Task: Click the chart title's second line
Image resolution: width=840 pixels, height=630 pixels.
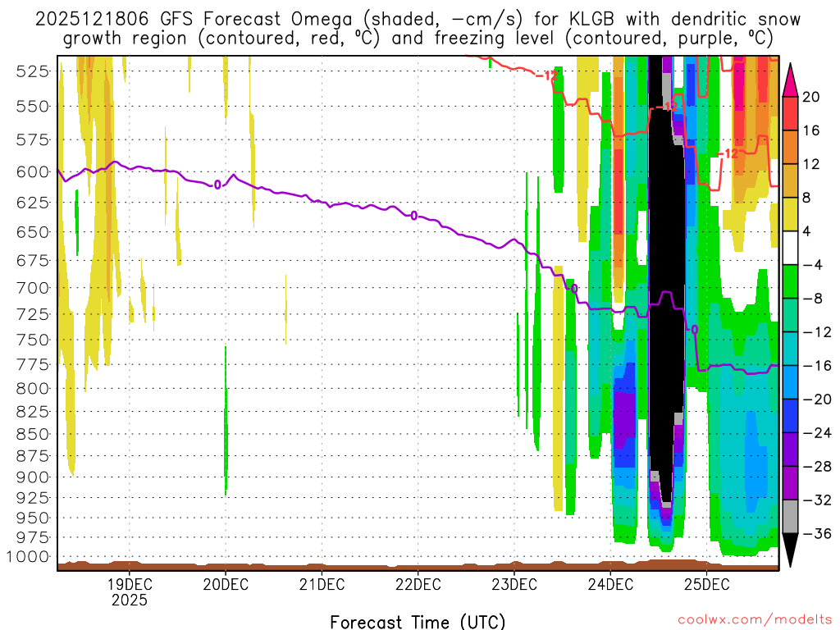Action: point(418,39)
